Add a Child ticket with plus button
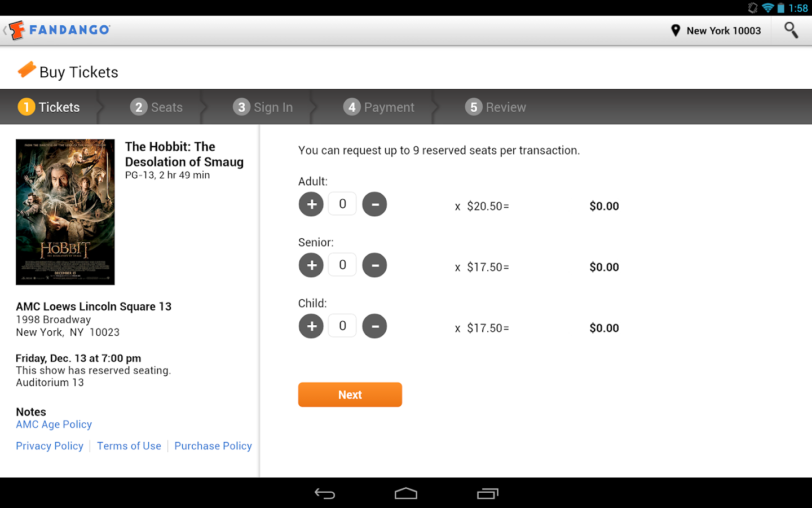The height and width of the screenshot is (508, 812). click(x=311, y=326)
